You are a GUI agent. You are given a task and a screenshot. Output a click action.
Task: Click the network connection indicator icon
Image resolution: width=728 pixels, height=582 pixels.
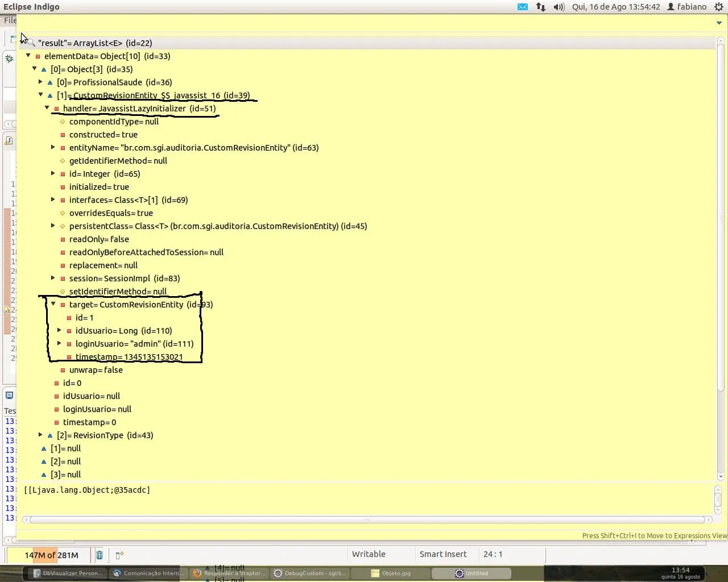point(541,7)
